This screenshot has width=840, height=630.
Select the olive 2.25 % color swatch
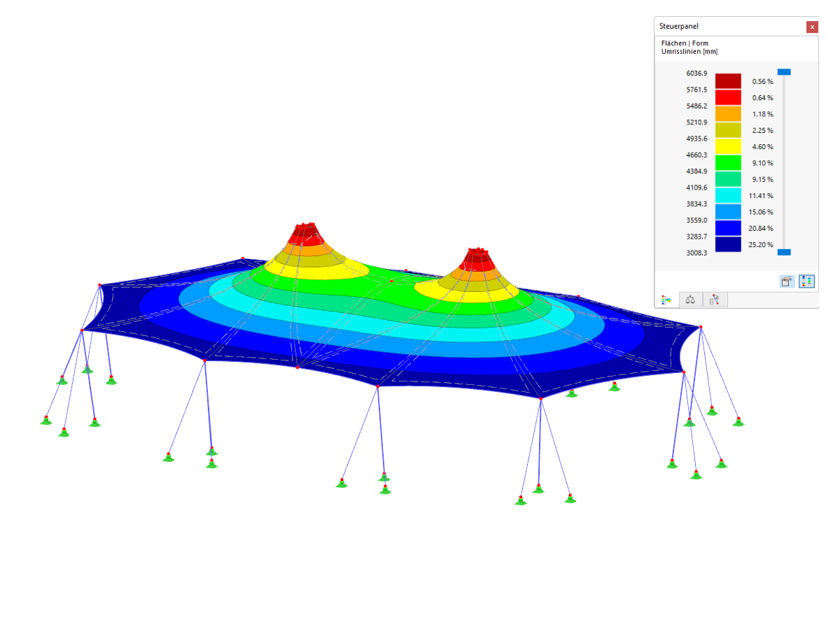(x=728, y=130)
